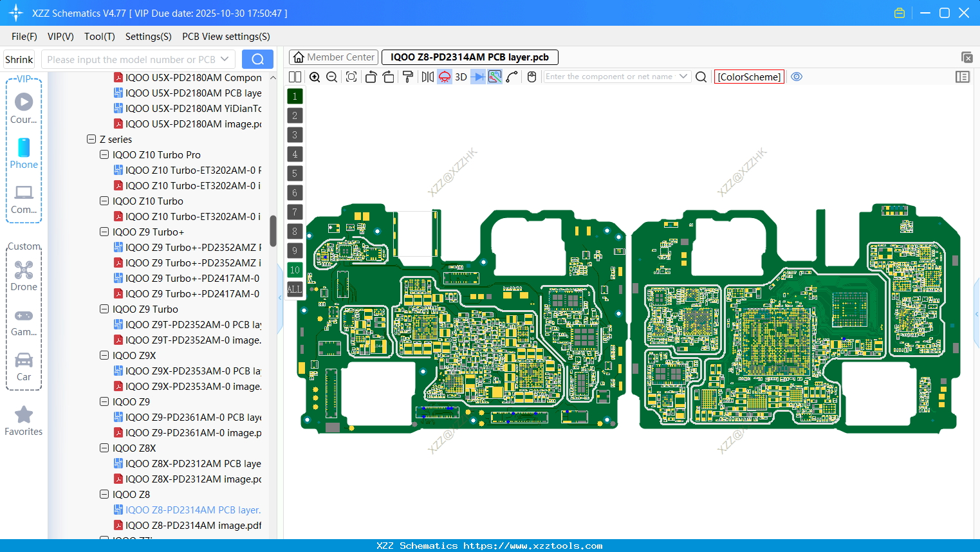The image size is (980, 552).
Task: Open the paint bucket coloring tool
Action: point(408,77)
